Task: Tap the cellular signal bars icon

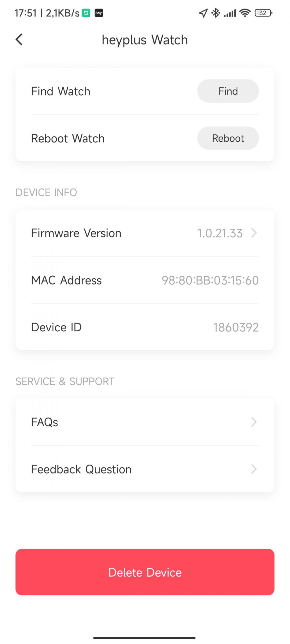Action: [230, 13]
